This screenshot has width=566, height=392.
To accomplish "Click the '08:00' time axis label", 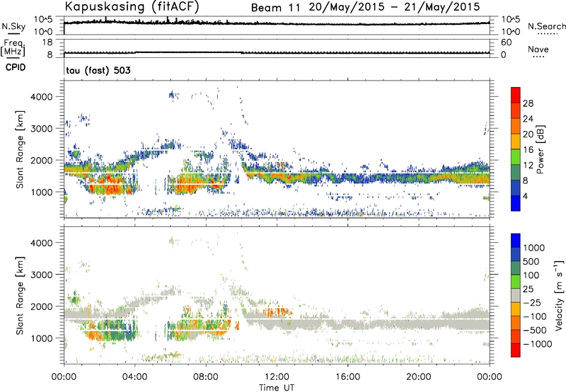I will pyautogui.click(x=206, y=377).
